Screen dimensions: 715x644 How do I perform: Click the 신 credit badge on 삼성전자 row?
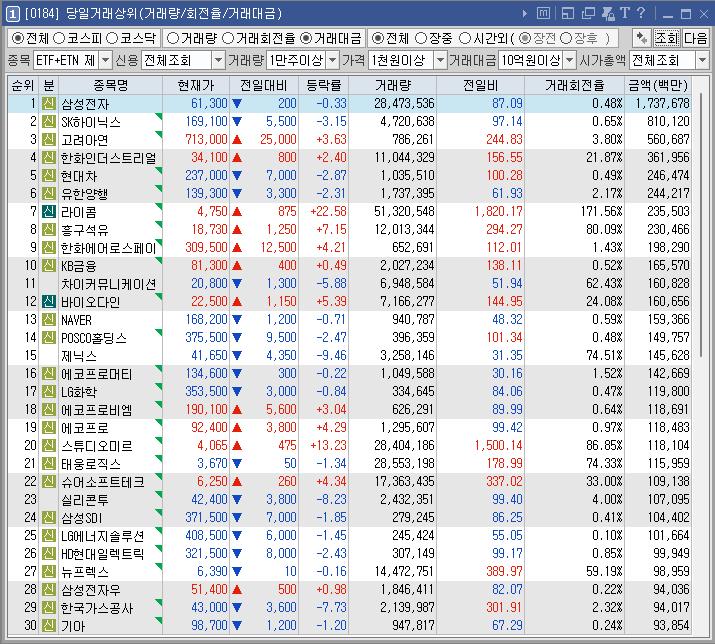tap(49, 104)
